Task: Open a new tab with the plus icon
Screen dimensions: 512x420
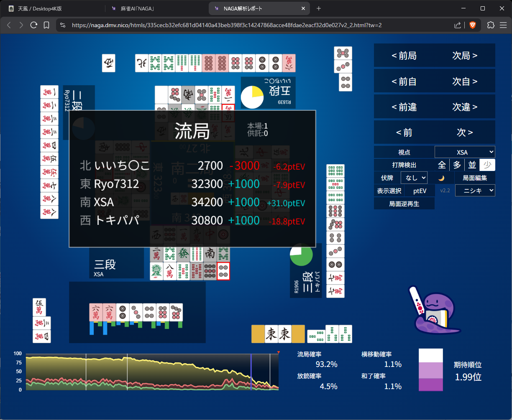Action: (x=319, y=8)
